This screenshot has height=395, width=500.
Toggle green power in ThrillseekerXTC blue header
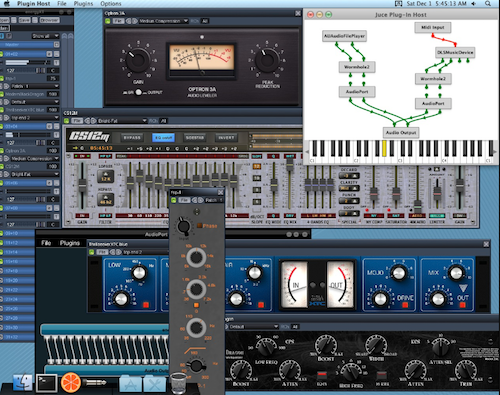click(x=91, y=252)
